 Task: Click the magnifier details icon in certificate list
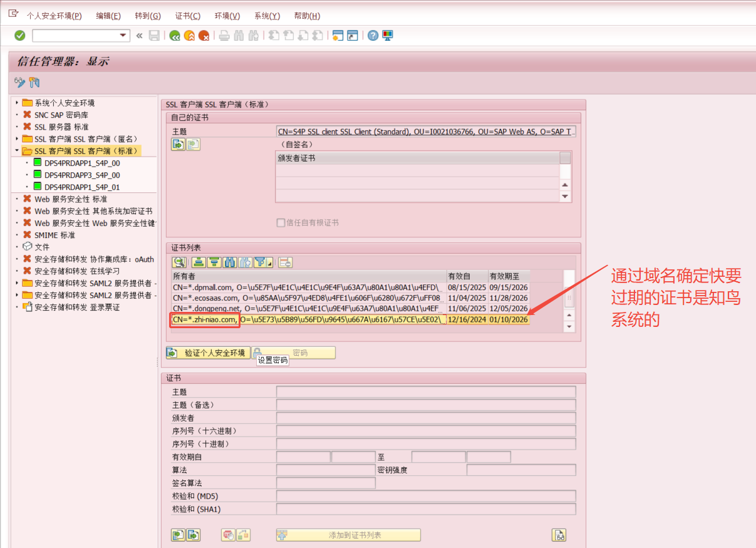[179, 262]
